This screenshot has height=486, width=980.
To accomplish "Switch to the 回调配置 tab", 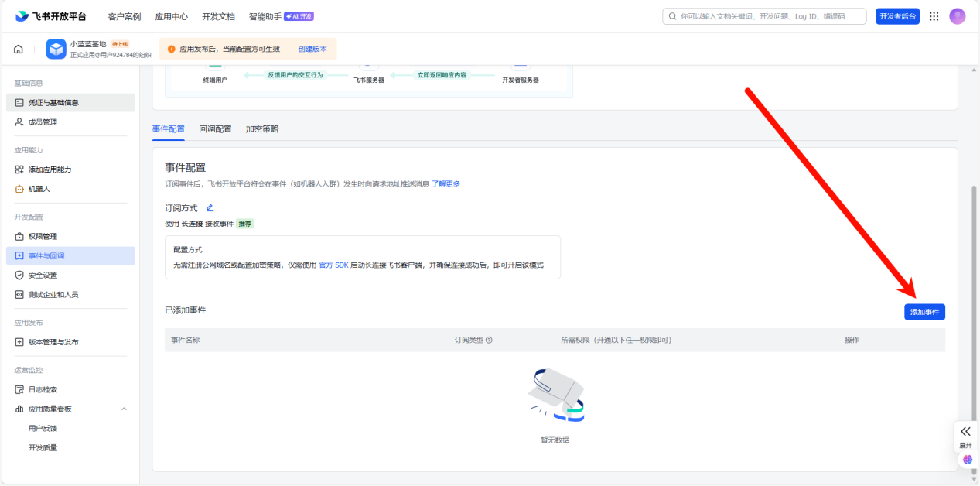I will [215, 128].
